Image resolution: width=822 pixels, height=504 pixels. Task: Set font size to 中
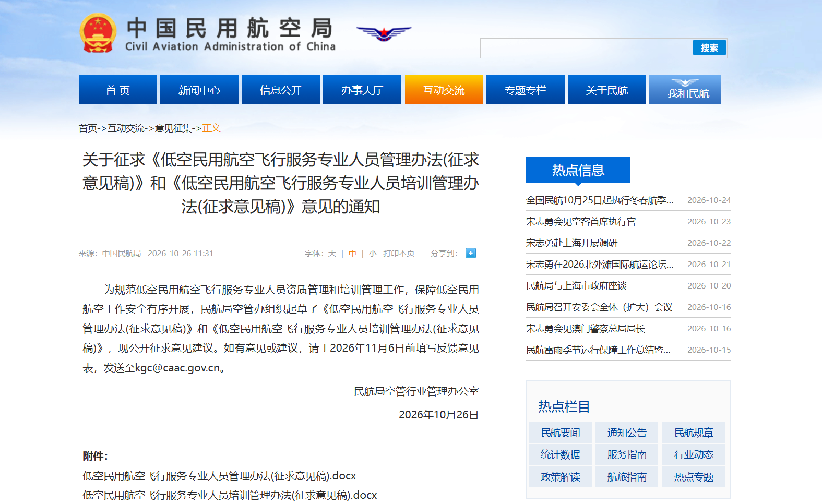tap(352, 254)
